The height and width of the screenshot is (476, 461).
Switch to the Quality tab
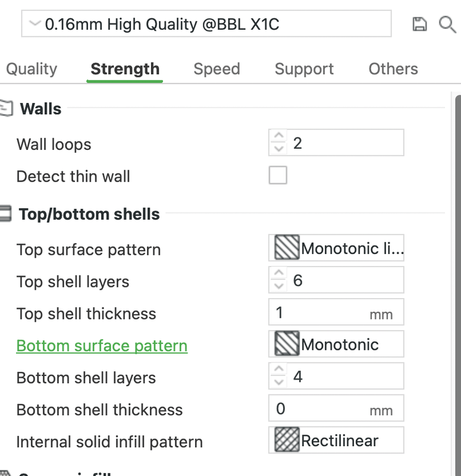(32, 69)
